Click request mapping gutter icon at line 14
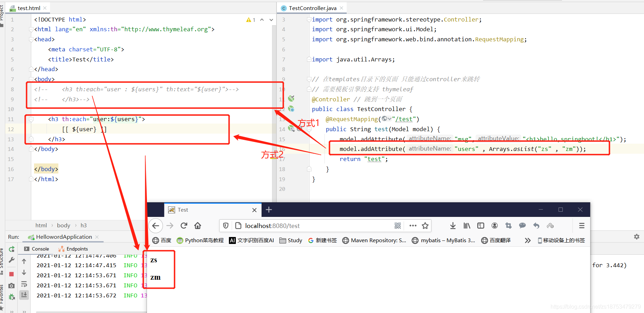The width and height of the screenshot is (644, 313). pos(291,129)
